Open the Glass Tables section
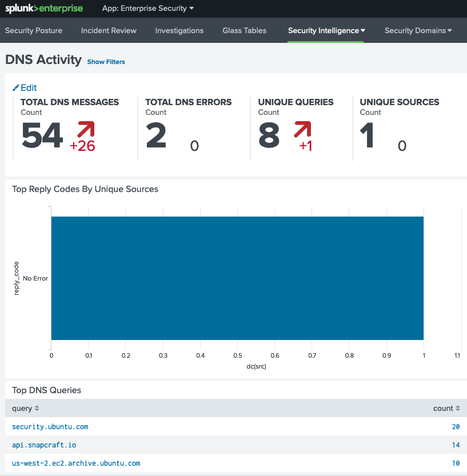467x476 pixels. pyautogui.click(x=244, y=31)
